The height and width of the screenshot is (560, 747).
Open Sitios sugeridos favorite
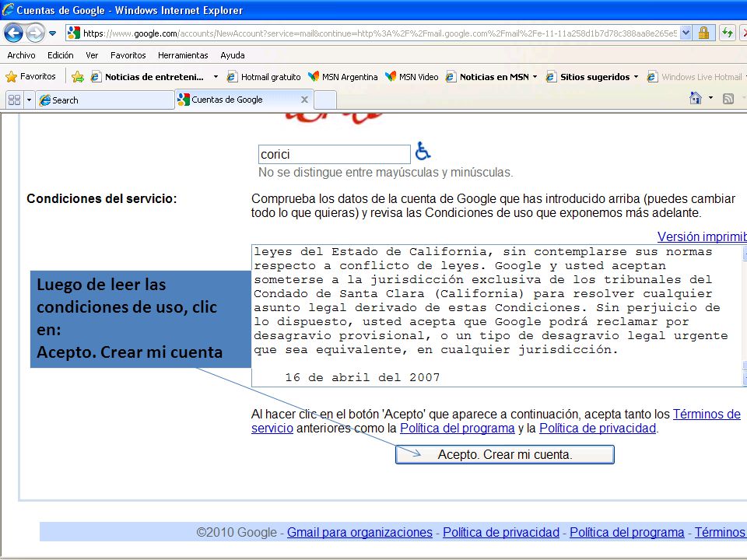[x=588, y=77]
